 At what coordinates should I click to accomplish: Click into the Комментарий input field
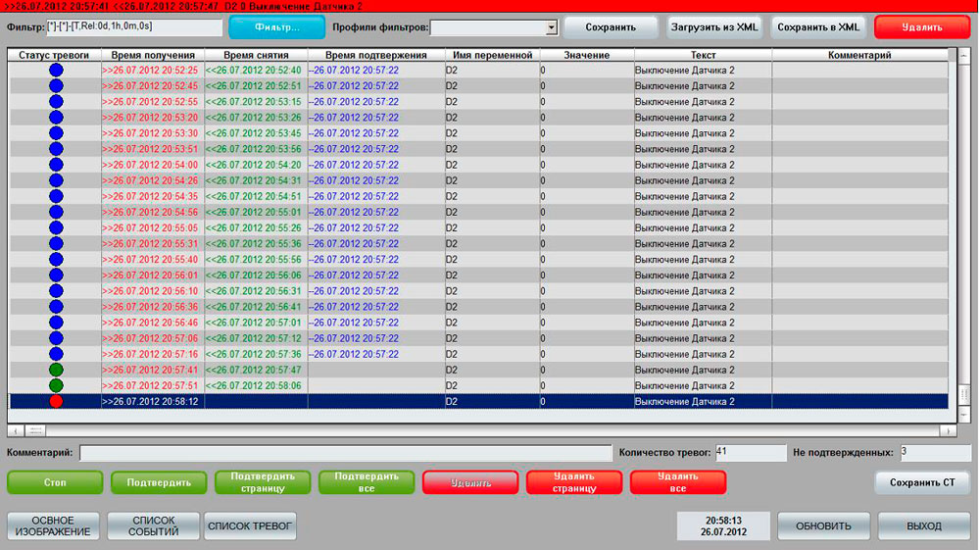pos(344,453)
